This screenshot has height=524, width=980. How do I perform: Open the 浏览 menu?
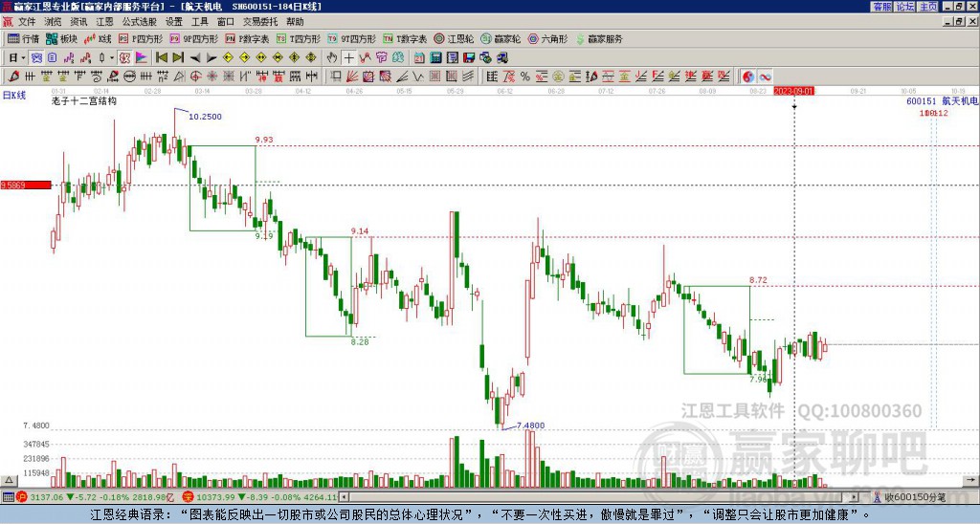tap(53, 22)
